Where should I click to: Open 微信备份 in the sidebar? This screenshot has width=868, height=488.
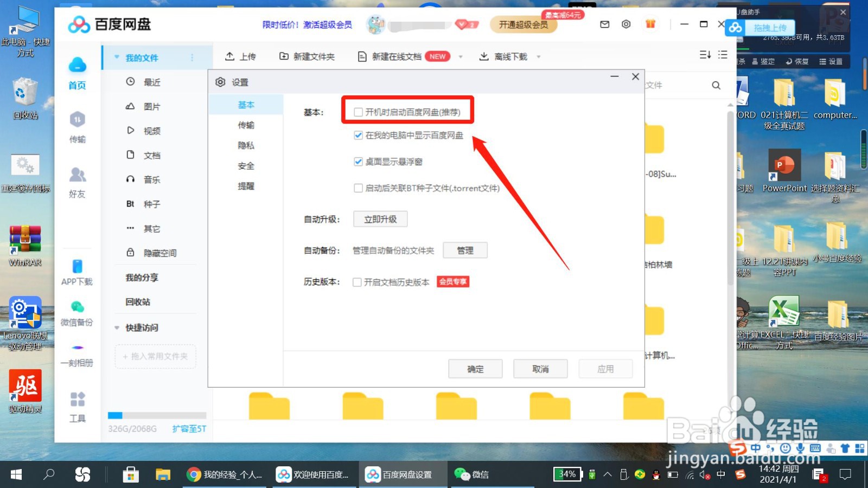(x=77, y=314)
